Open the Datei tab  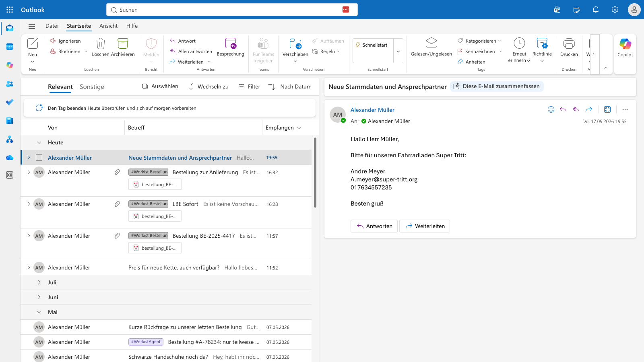pos(52,26)
